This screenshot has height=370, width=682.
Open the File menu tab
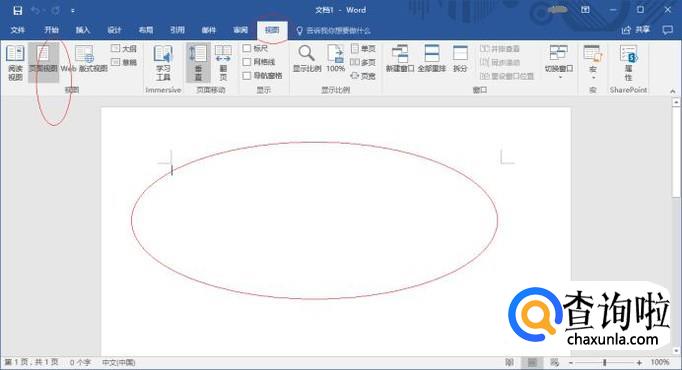pyautogui.click(x=17, y=30)
